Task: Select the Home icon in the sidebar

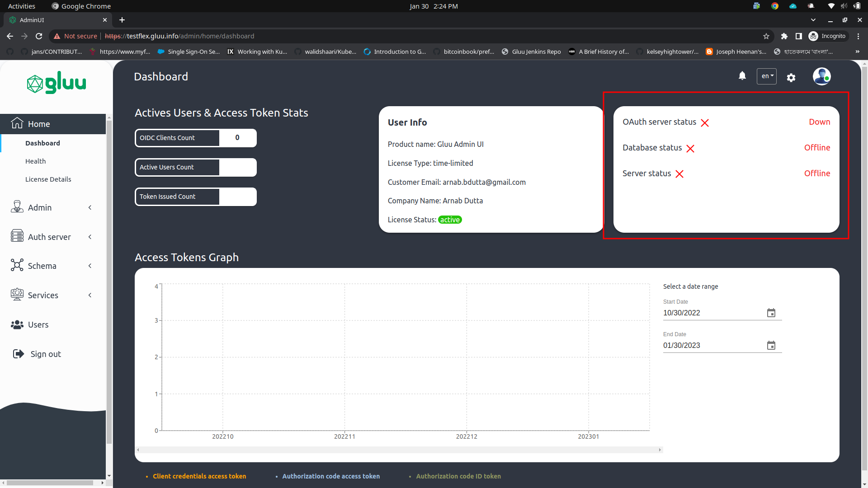Action: coord(17,123)
